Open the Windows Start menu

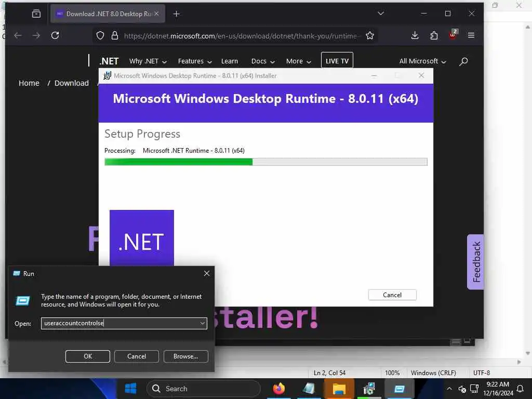130,389
